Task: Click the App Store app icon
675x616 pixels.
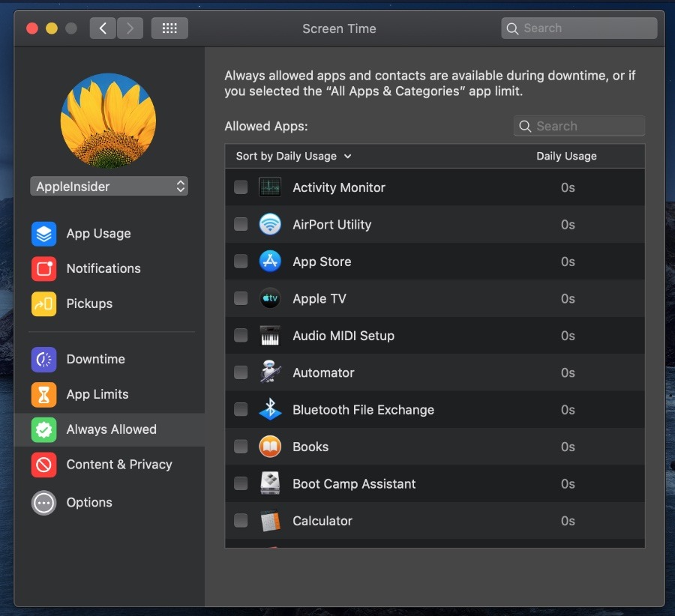Action: 270,261
